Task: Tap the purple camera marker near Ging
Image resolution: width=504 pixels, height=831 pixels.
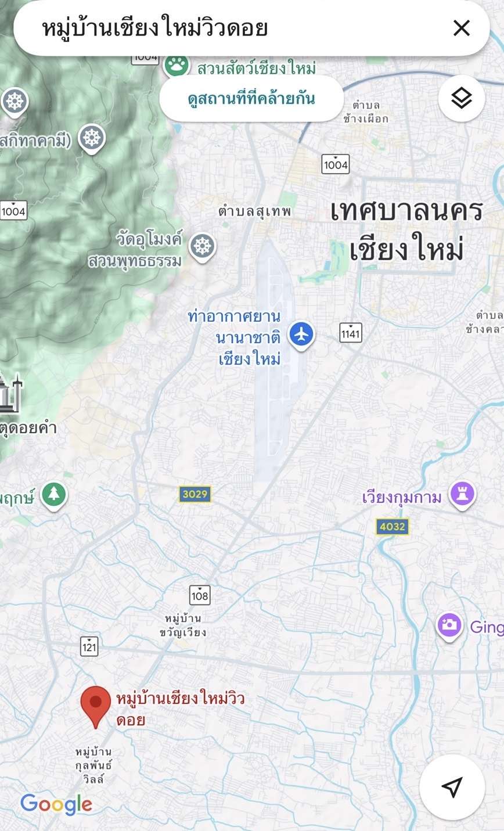Action: pos(449,626)
